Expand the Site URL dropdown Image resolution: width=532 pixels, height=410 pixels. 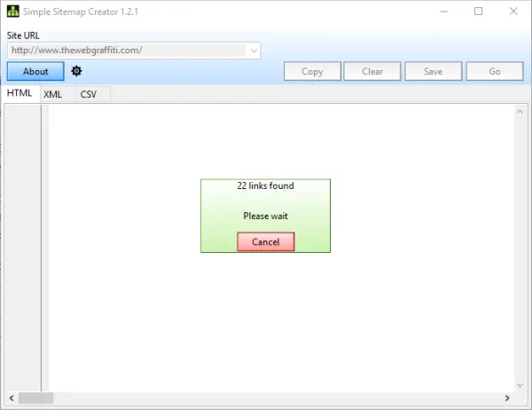pyautogui.click(x=254, y=51)
